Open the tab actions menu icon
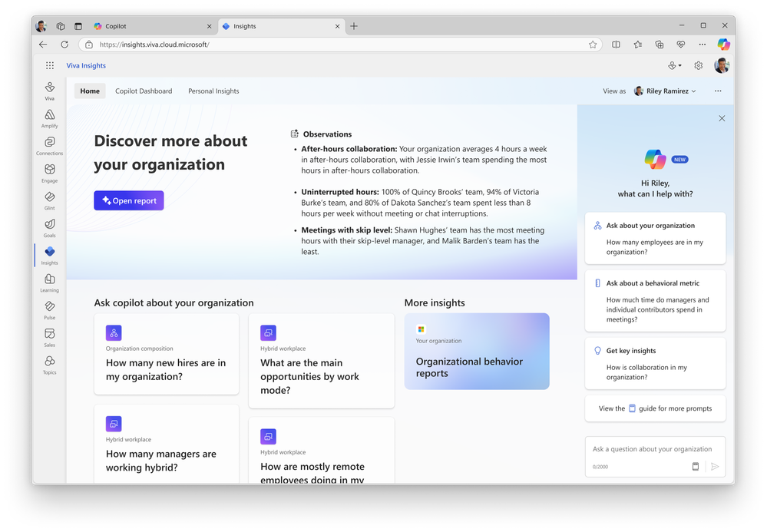This screenshot has width=767, height=532. point(78,26)
